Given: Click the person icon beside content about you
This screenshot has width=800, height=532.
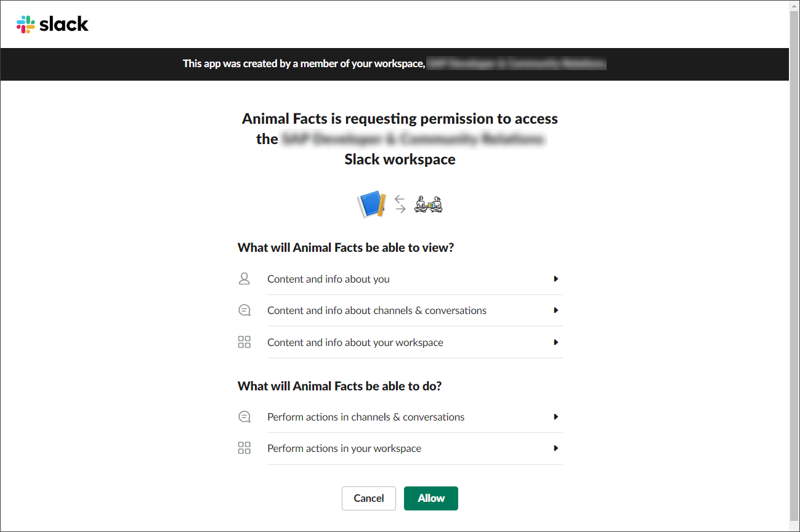Looking at the screenshot, I should 244,279.
